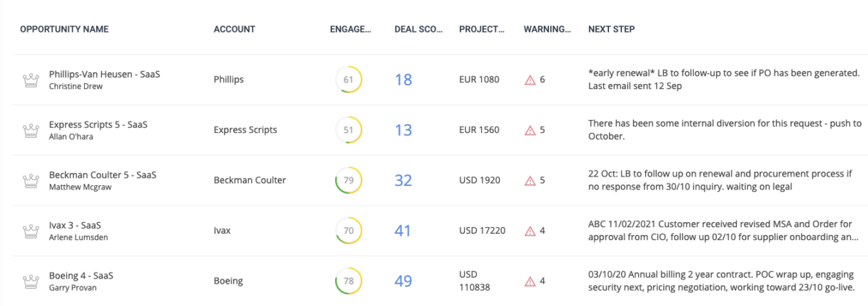This screenshot has height=306, width=868.
Task: Click warning triangle in Express Scripts row
Action: 529,130
